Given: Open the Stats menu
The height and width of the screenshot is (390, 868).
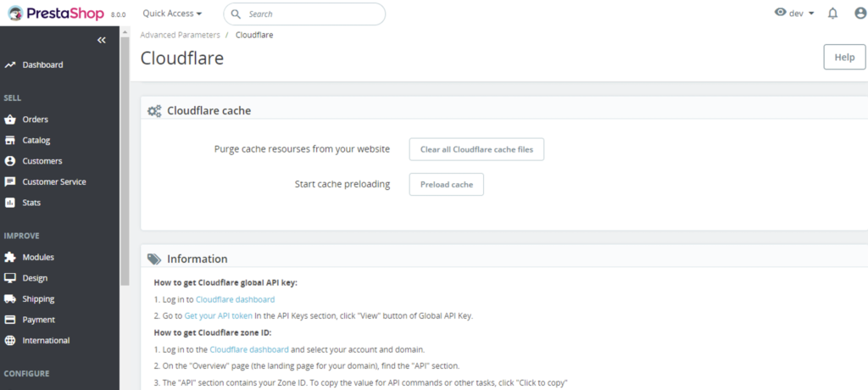Looking at the screenshot, I should pos(31,203).
